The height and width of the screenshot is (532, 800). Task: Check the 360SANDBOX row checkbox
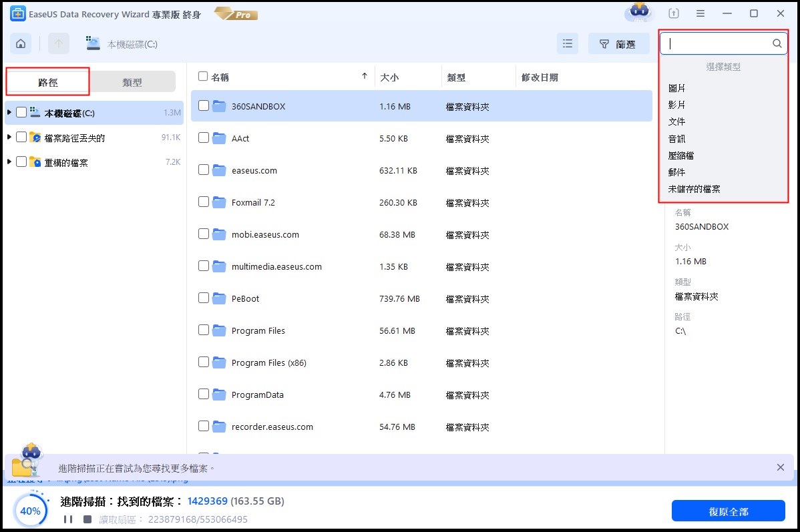(x=204, y=105)
